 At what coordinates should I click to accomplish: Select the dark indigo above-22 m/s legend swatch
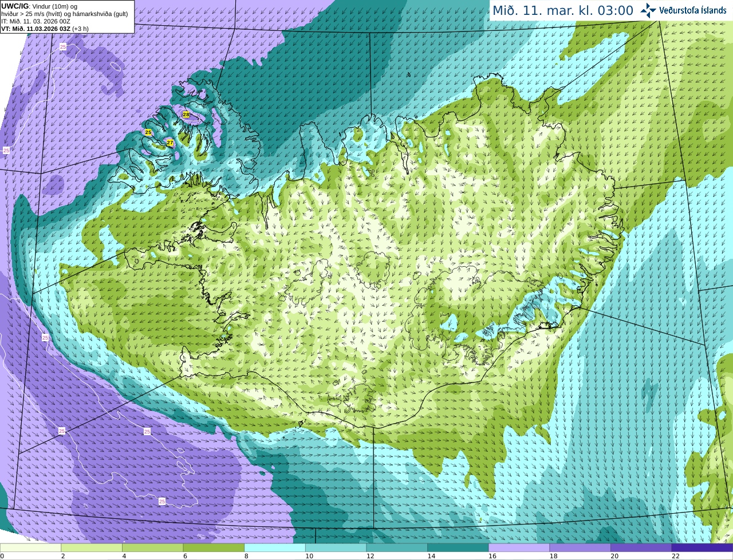(702, 547)
